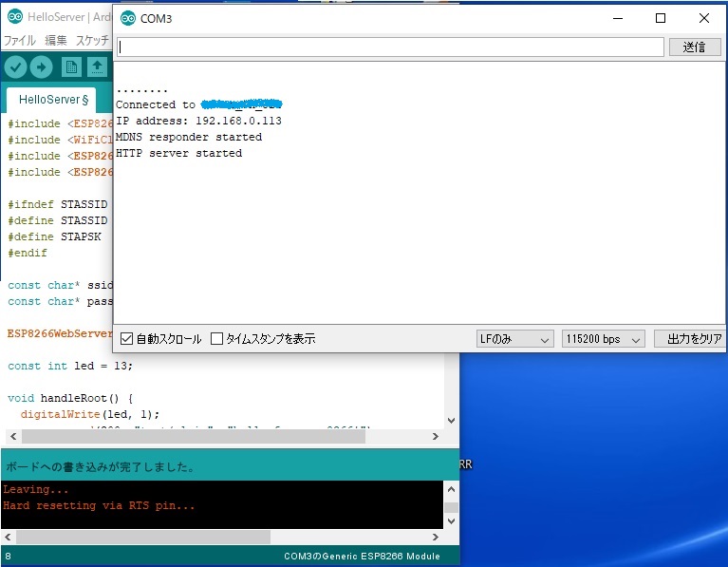The image size is (728, 567).
Task: Click the 'Hard resetting via RTS pin...' console line
Action: tap(99, 505)
